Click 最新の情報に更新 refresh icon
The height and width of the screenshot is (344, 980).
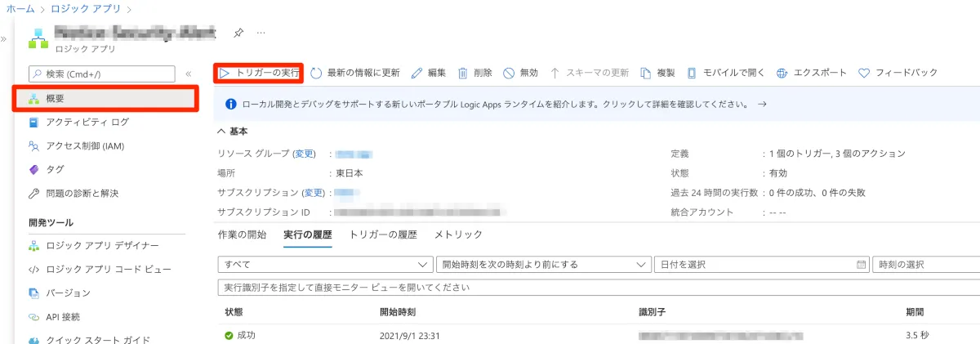pos(316,73)
